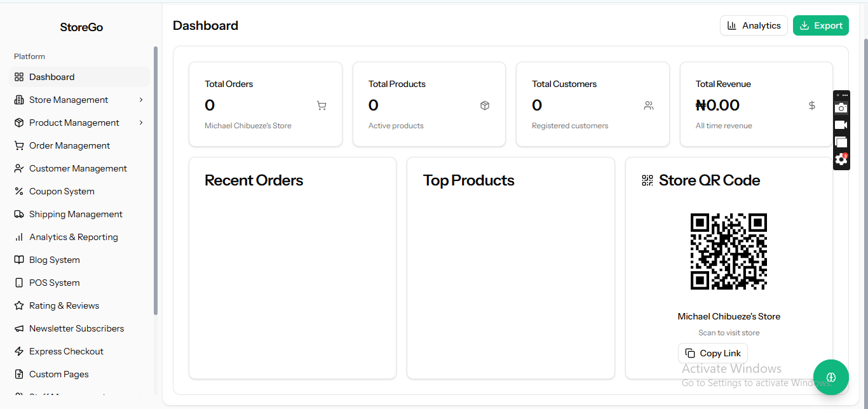
Task: Click "Michael Chibueze's Store" under QR code
Action: click(729, 316)
